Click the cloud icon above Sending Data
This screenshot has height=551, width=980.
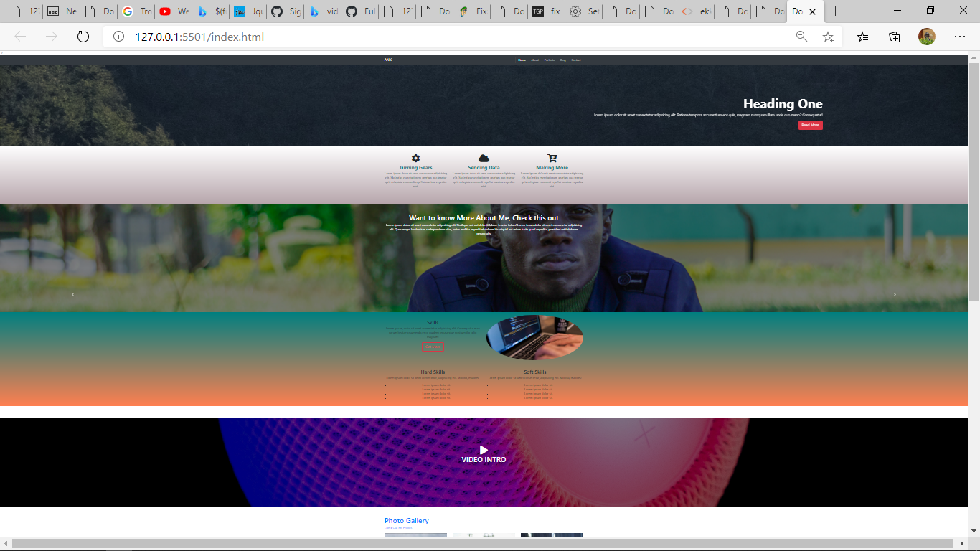pyautogui.click(x=484, y=158)
